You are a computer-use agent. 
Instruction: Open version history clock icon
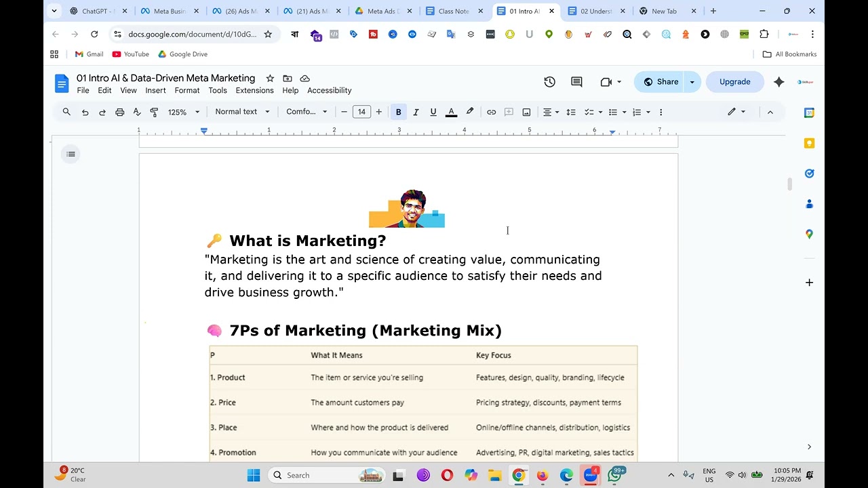point(549,82)
